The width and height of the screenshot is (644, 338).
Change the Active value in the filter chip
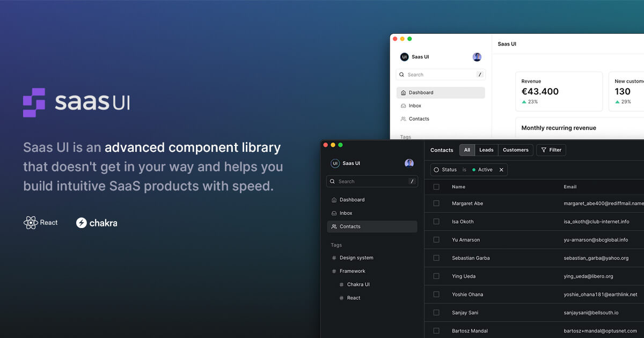tap(486, 170)
